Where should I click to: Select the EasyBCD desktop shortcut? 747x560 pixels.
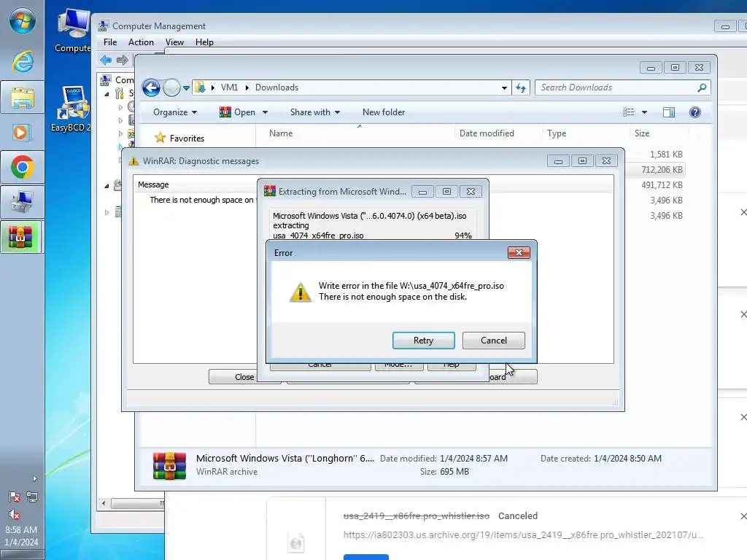click(x=71, y=109)
